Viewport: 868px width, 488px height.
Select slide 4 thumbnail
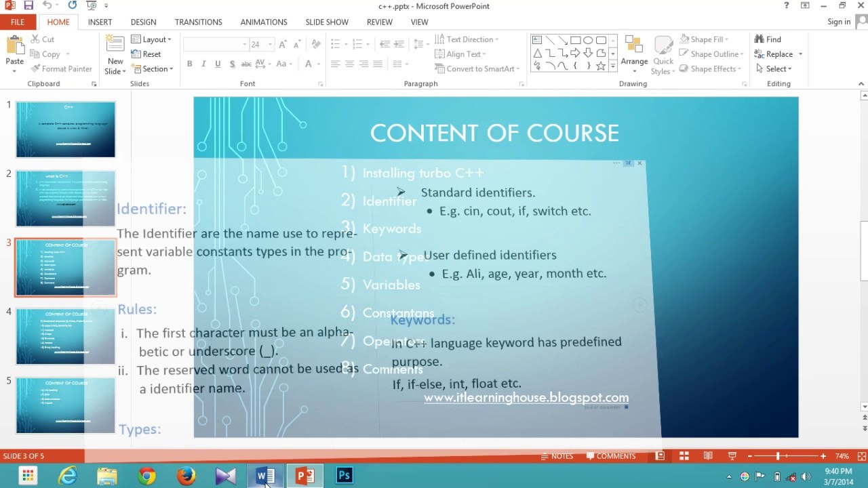66,336
